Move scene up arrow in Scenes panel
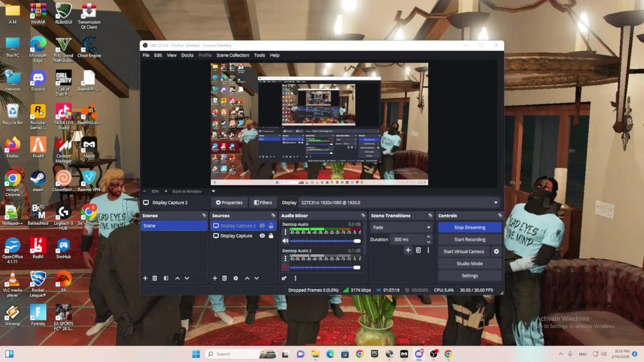The height and width of the screenshot is (362, 644). 177,278
